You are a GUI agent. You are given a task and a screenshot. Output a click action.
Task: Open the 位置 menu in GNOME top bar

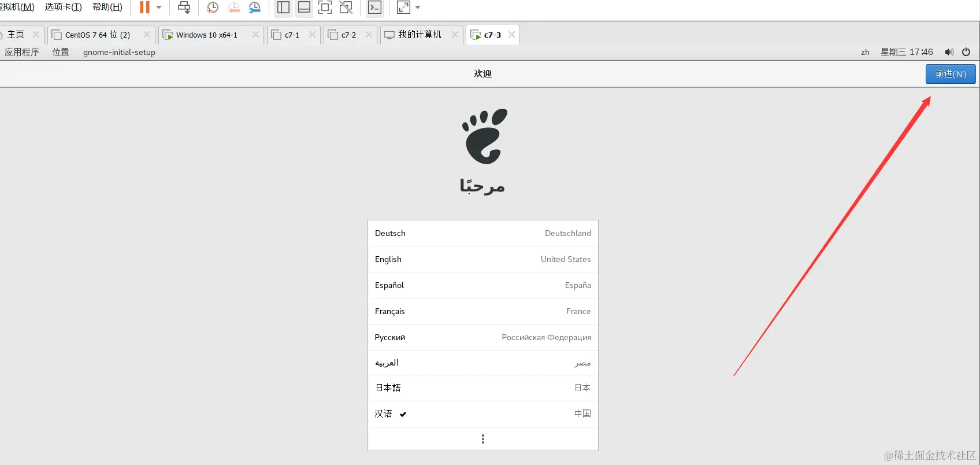[x=61, y=52]
